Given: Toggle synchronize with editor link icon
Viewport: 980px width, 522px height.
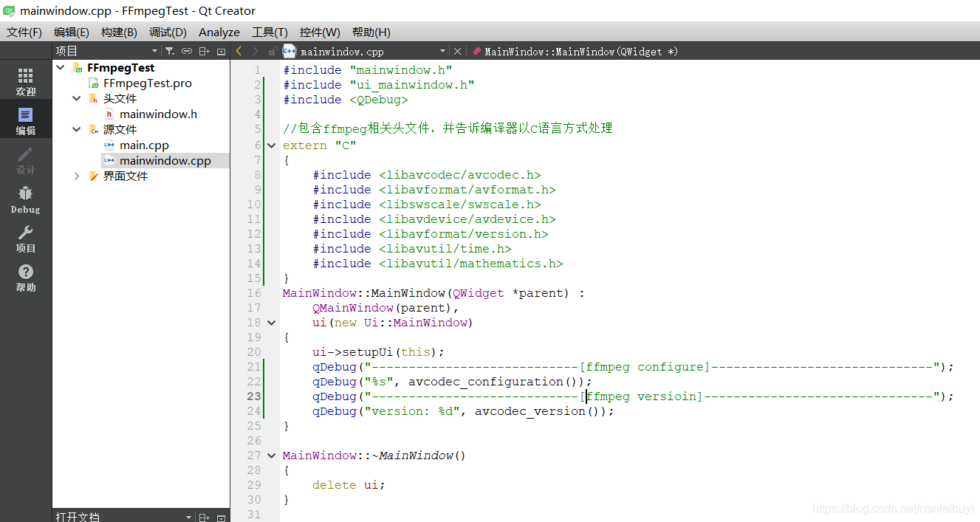Looking at the screenshot, I should [x=186, y=51].
